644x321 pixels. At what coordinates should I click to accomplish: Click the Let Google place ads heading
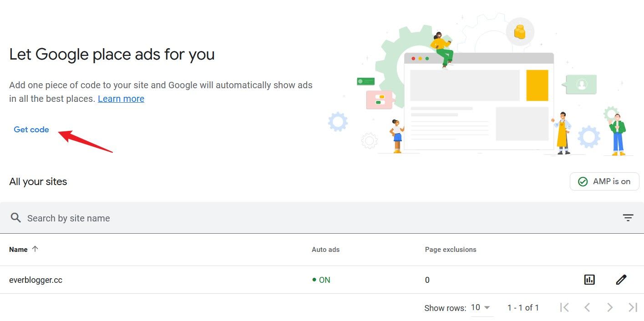pyautogui.click(x=112, y=55)
